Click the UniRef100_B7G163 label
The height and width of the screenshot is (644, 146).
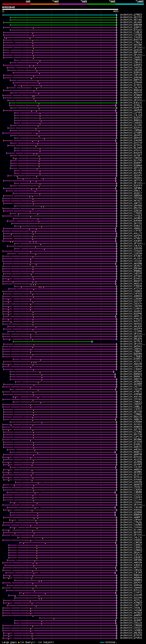point(131,30)
